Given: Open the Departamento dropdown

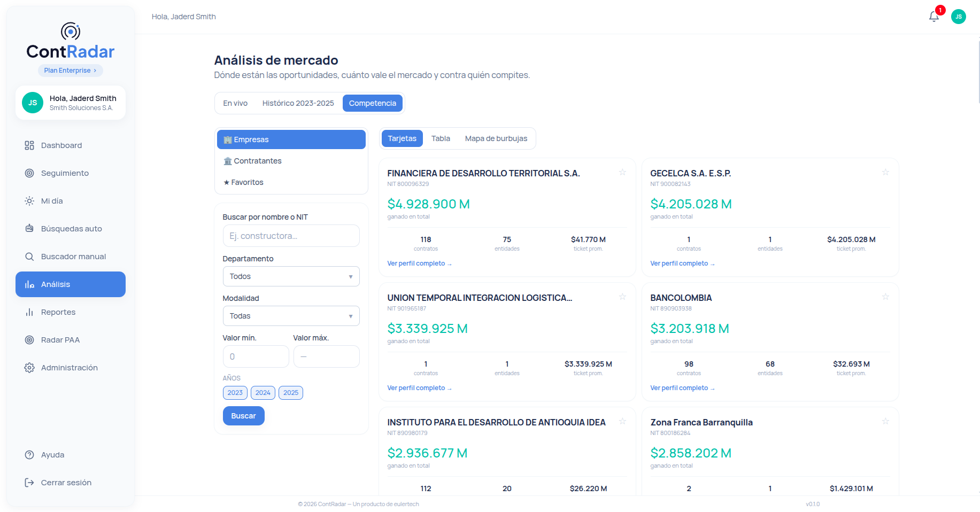Looking at the screenshot, I should (x=291, y=276).
